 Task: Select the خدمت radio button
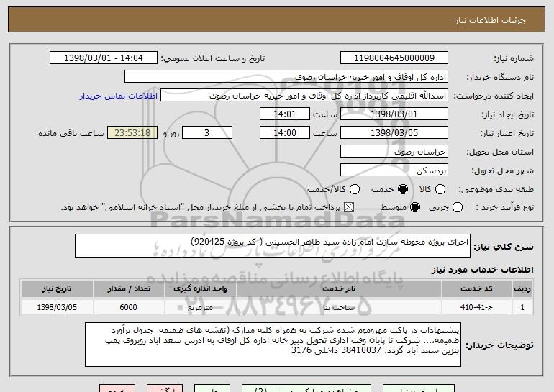[x=402, y=189]
